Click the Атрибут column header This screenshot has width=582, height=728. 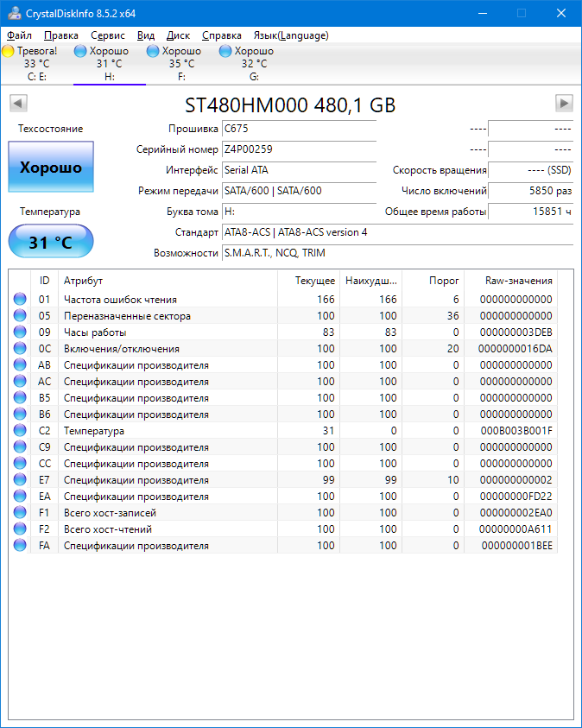168,281
